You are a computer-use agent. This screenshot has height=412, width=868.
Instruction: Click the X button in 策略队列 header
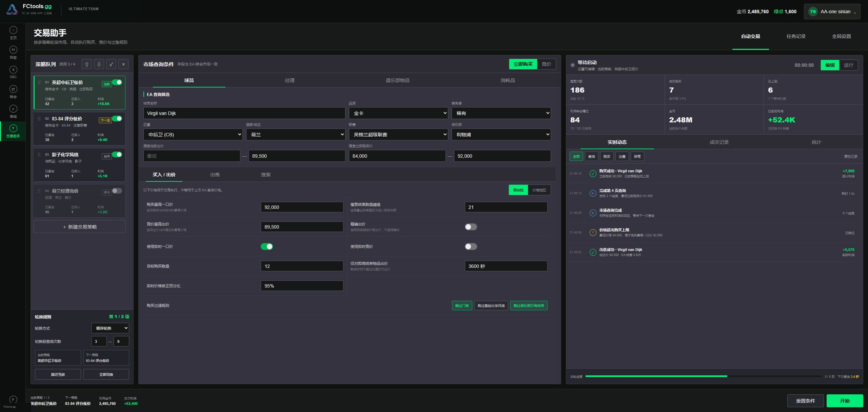tap(123, 64)
